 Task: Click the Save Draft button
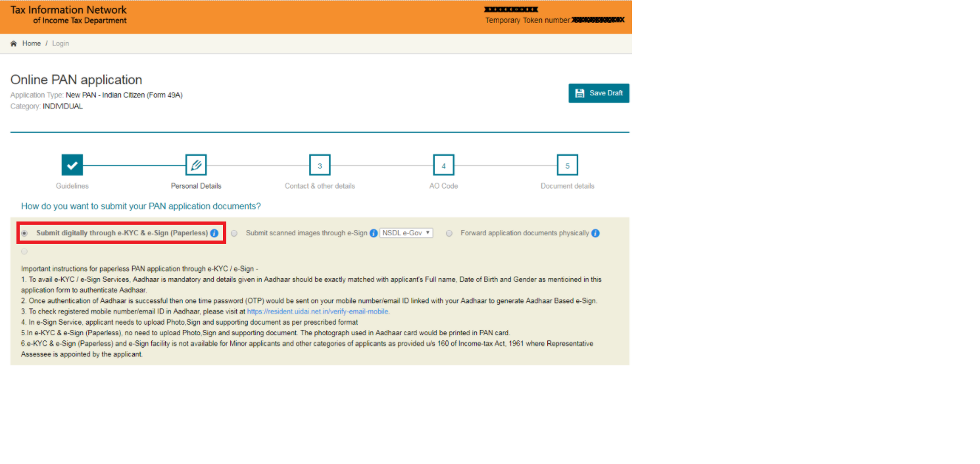pyautogui.click(x=599, y=93)
